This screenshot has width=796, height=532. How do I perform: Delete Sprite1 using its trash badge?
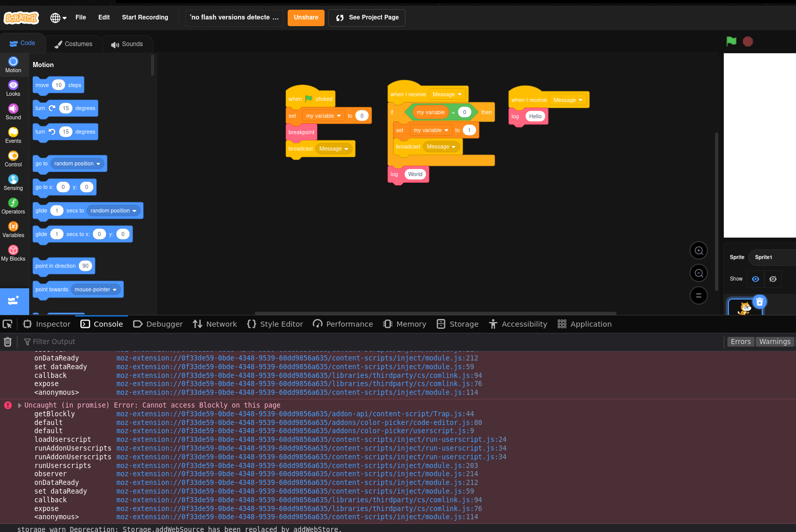[x=760, y=302]
